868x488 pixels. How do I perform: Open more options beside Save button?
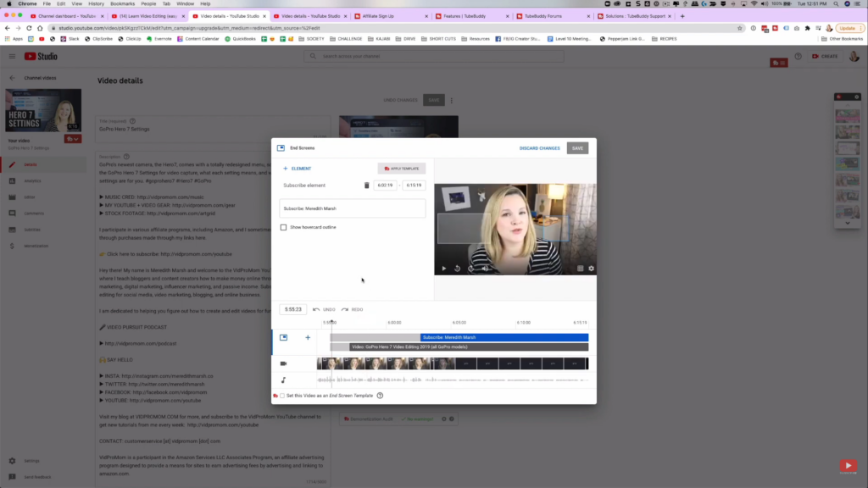pyautogui.click(x=452, y=100)
